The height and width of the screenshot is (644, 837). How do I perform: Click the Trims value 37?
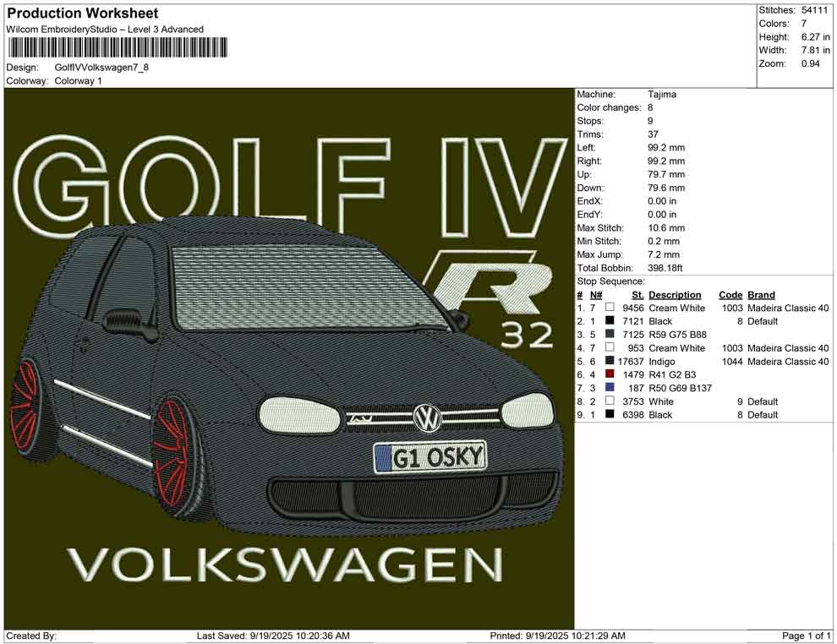coord(653,134)
